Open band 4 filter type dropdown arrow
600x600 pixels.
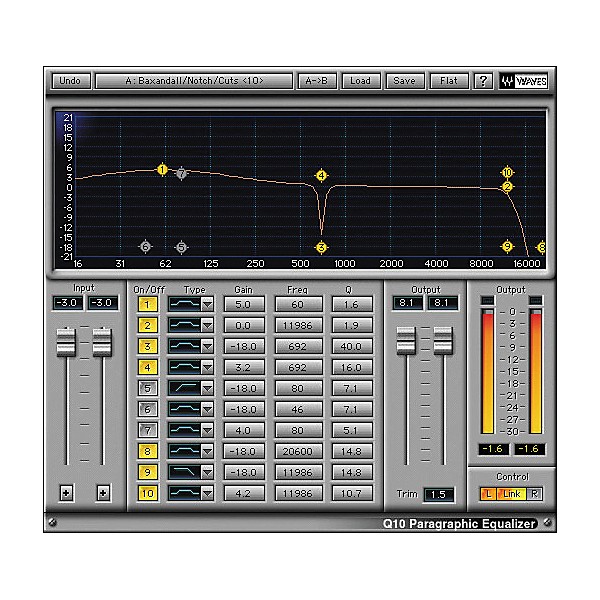coord(207,367)
